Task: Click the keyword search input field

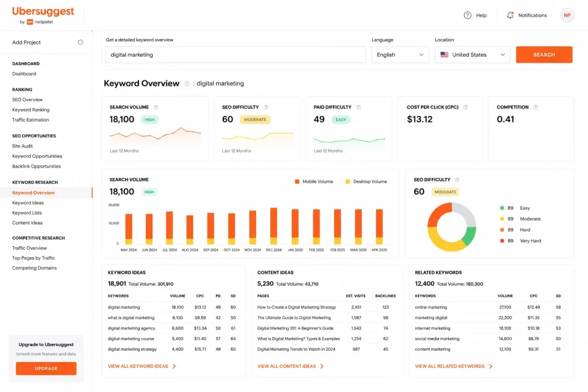Action: click(x=235, y=55)
